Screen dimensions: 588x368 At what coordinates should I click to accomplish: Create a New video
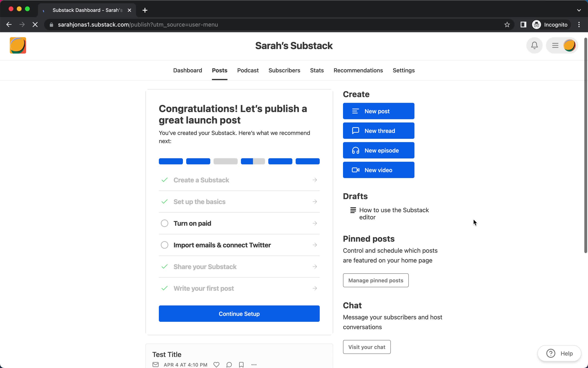click(x=379, y=170)
